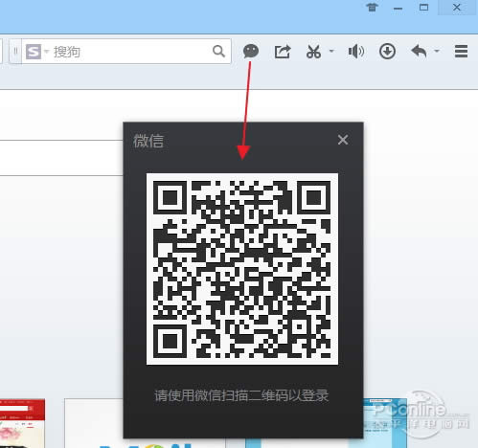Maximize the browser window
The width and height of the screenshot is (478, 448).
[x=423, y=8]
